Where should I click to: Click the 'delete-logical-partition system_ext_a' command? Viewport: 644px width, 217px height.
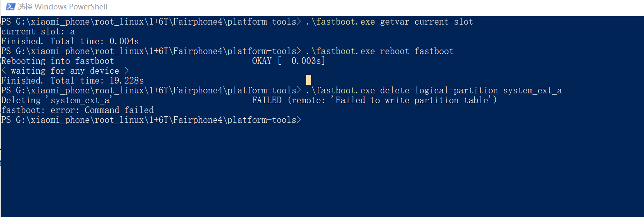coord(471,90)
